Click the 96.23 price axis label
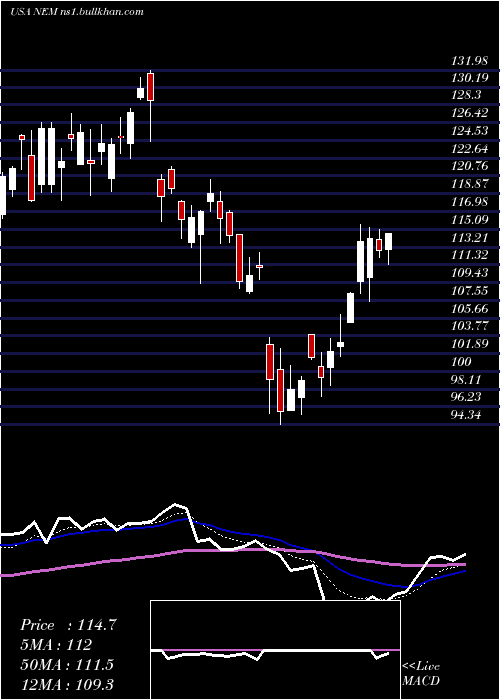Image resolution: width=500 pixels, height=700 pixels. pos(467,397)
